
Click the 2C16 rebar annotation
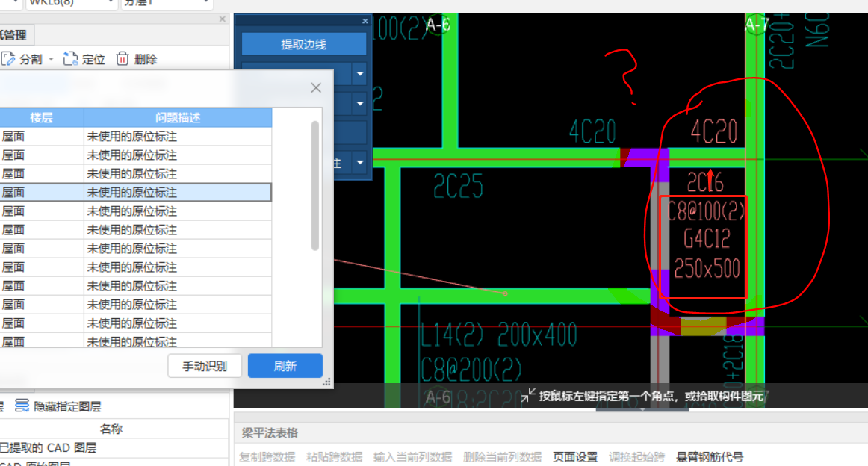pos(705,182)
